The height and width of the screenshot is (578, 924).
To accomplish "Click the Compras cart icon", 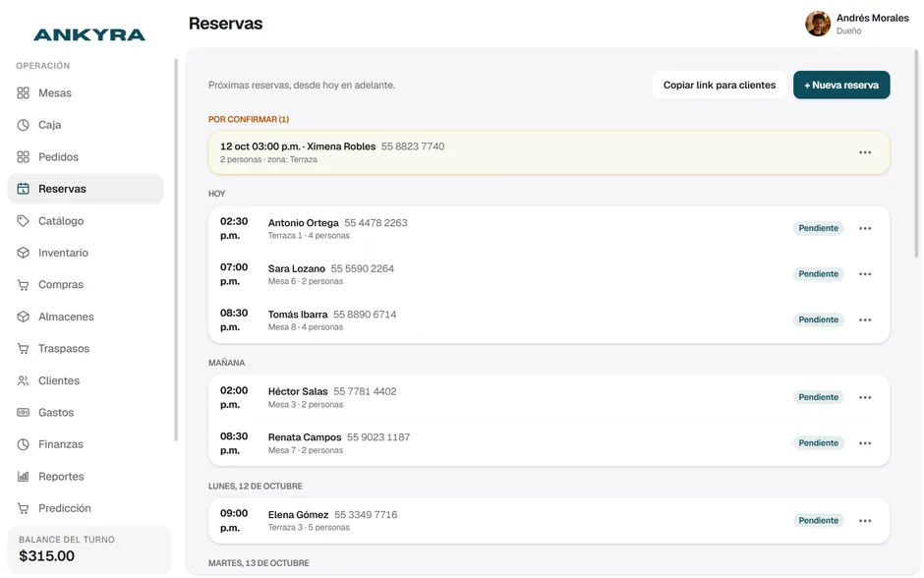I will [23, 285].
